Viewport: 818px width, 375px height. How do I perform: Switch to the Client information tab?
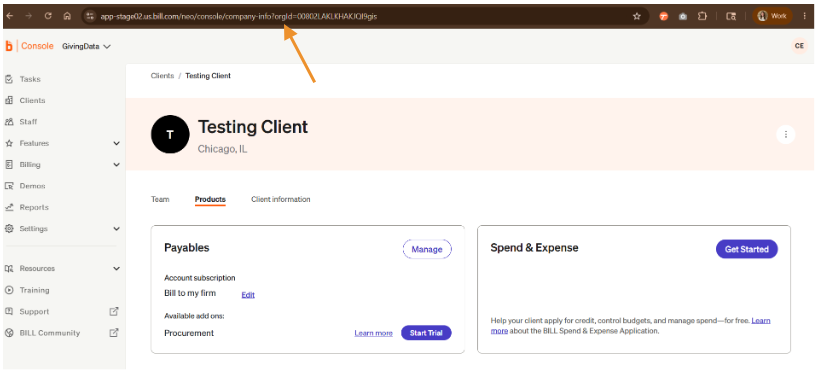coord(281,199)
